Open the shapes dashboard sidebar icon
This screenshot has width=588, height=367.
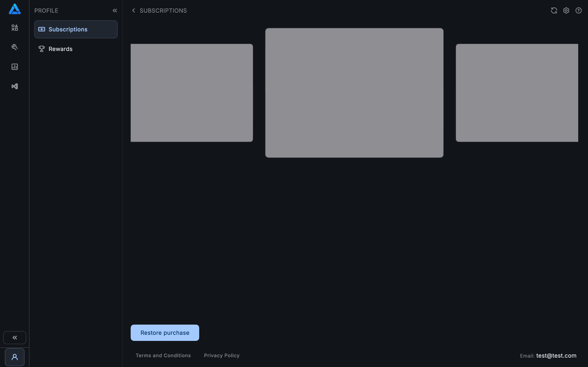[x=14, y=28]
